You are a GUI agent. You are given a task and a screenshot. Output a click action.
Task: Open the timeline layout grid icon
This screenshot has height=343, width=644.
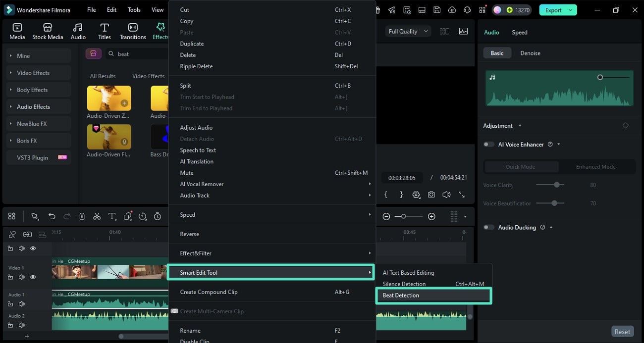(x=12, y=216)
